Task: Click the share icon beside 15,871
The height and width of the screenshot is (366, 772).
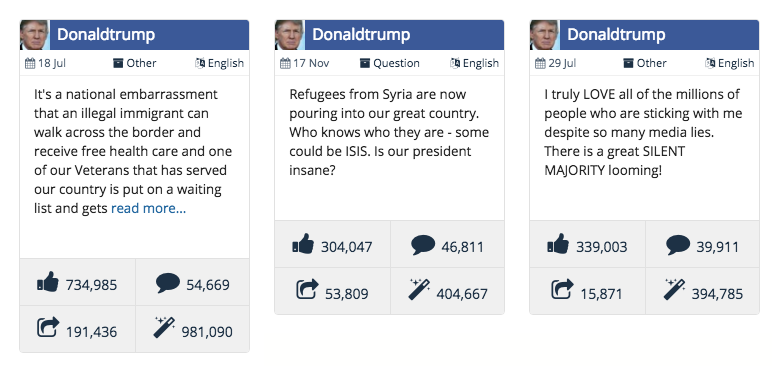Action: (x=562, y=289)
